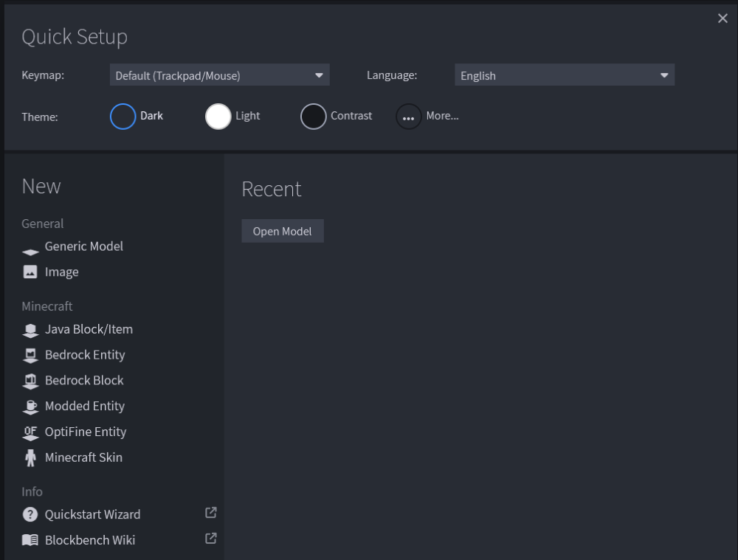Click the Minecraft Skin figure icon

(30, 458)
